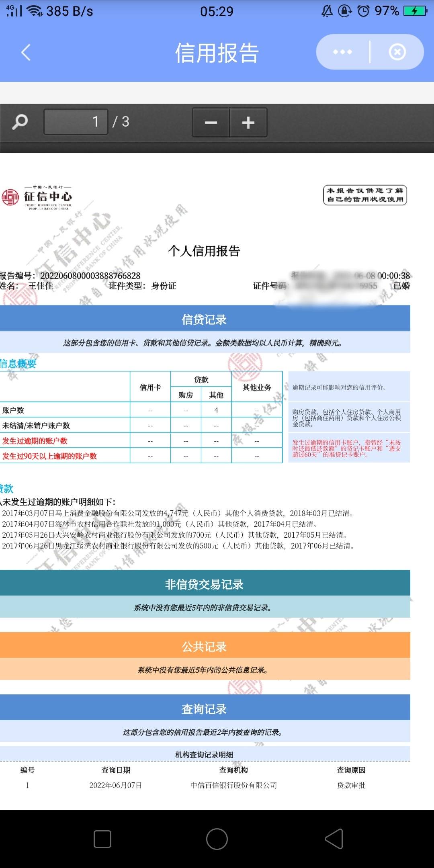Tap the querying institution 中信百信银行股份有限公司
The height and width of the screenshot is (868, 434).
233,785
